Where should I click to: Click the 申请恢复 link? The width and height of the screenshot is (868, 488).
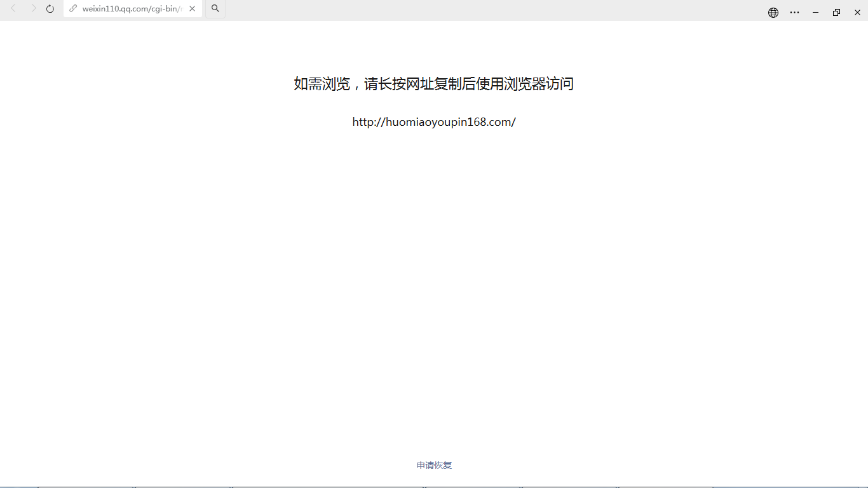434,465
